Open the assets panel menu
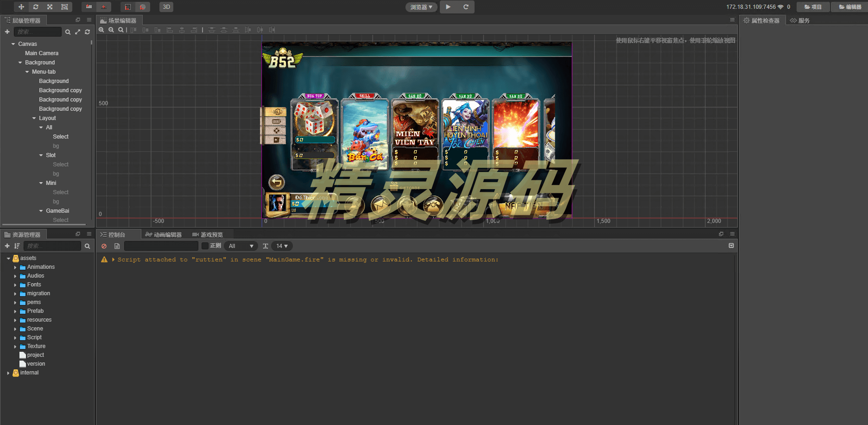 pos(89,234)
